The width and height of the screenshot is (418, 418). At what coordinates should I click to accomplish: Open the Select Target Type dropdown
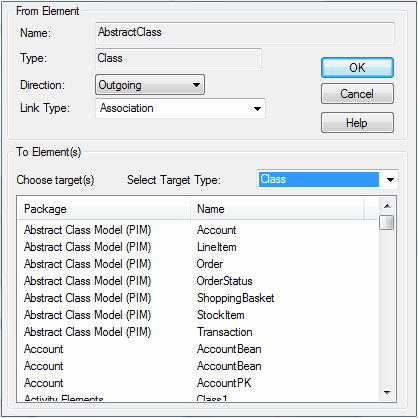coord(327,179)
